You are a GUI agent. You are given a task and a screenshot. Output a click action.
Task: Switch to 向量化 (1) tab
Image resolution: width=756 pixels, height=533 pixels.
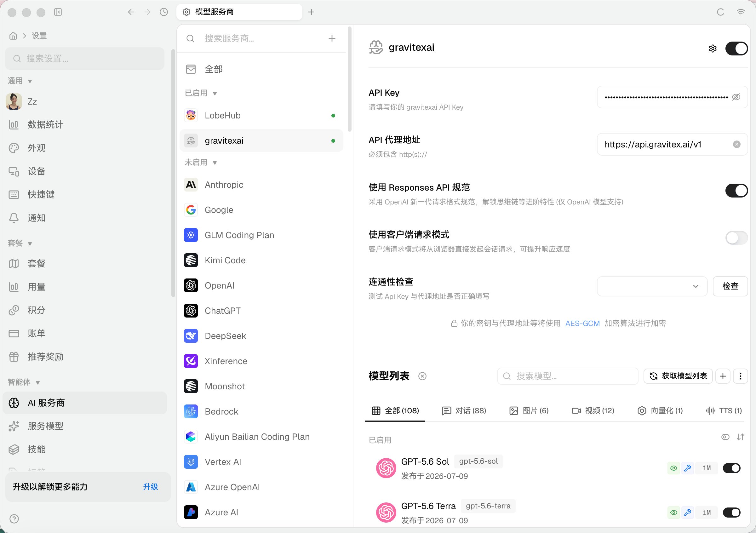point(660,410)
